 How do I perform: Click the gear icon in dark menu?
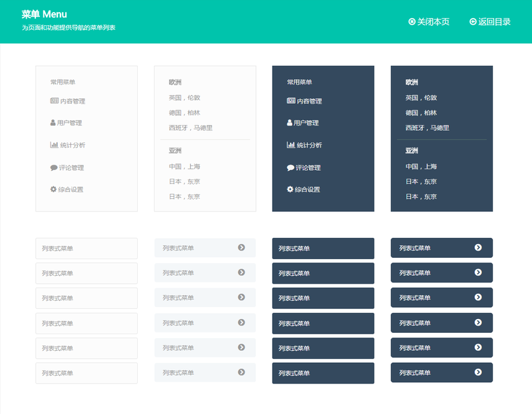tap(290, 189)
